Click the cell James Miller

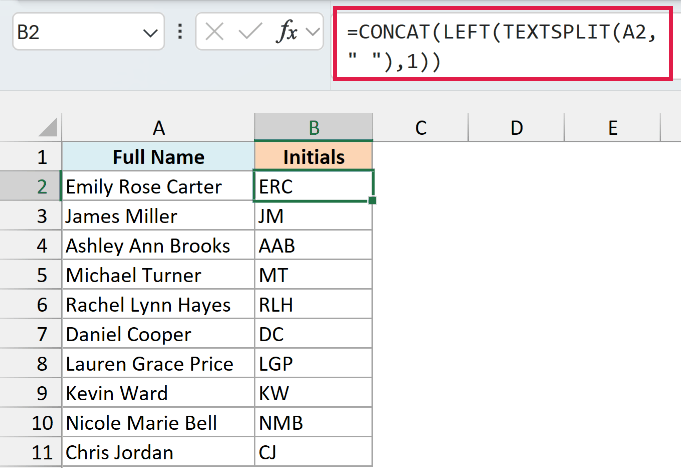(x=158, y=216)
